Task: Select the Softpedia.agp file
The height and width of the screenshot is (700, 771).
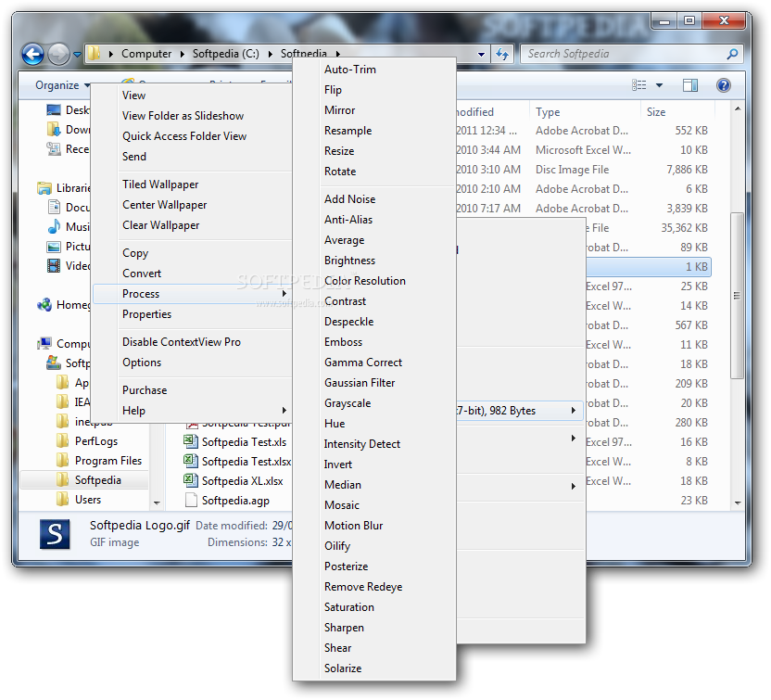Action: [x=227, y=501]
